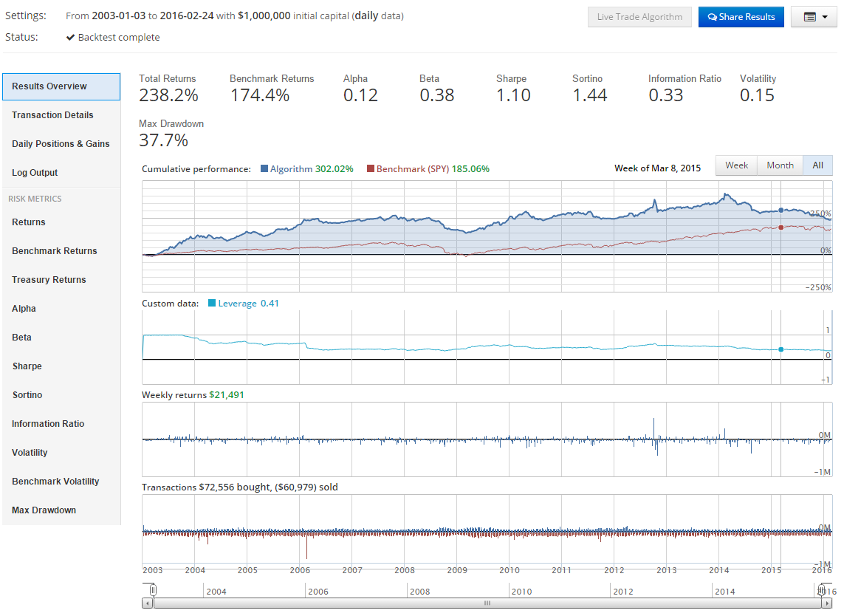Switch chart to Month view
Viewport: 844px width, 616px height.
780,165
